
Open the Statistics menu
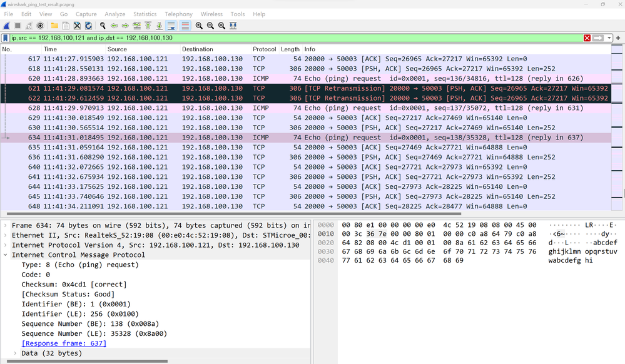pyautogui.click(x=145, y=14)
